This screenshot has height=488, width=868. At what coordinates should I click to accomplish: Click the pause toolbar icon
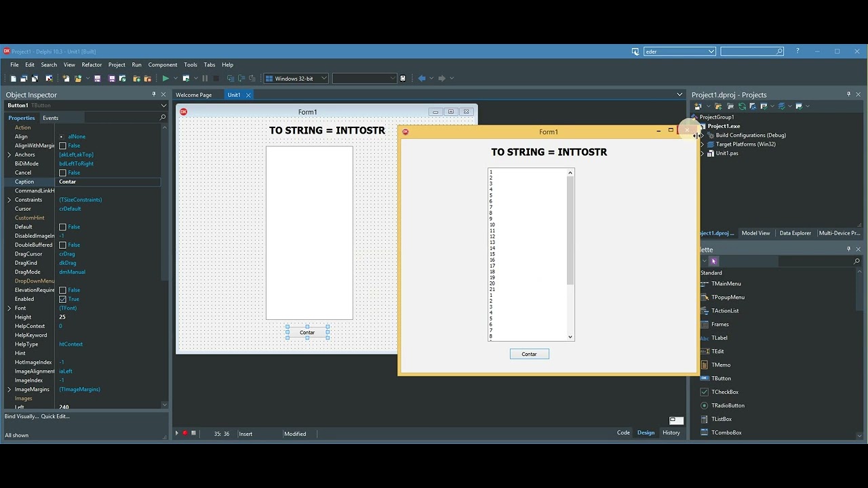205,79
